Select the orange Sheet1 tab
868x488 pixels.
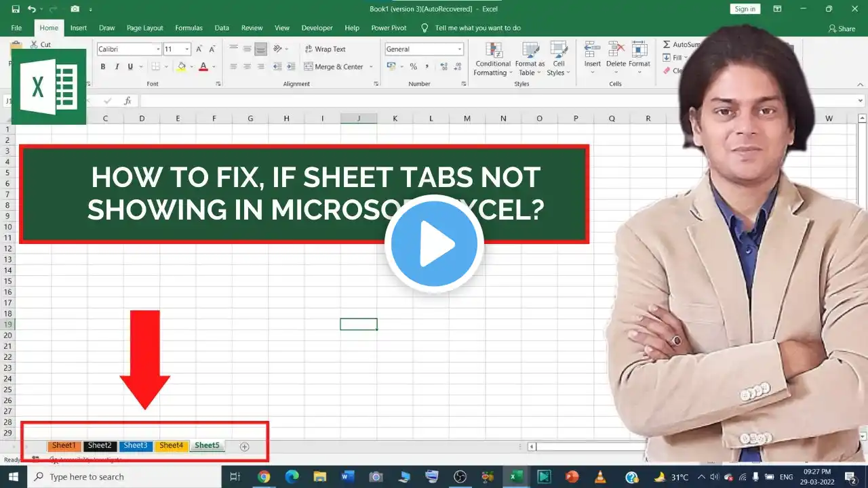pos(64,446)
